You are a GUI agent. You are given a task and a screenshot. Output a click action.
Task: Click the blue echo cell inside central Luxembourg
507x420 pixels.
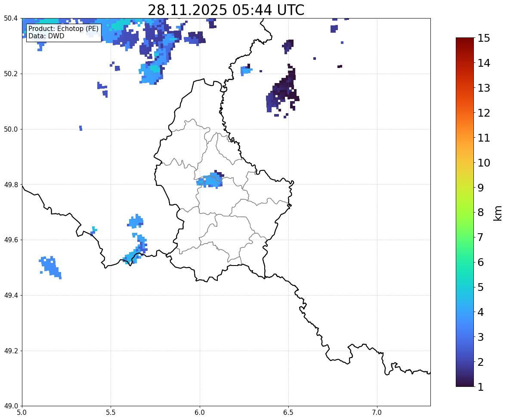tap(210, 180)
